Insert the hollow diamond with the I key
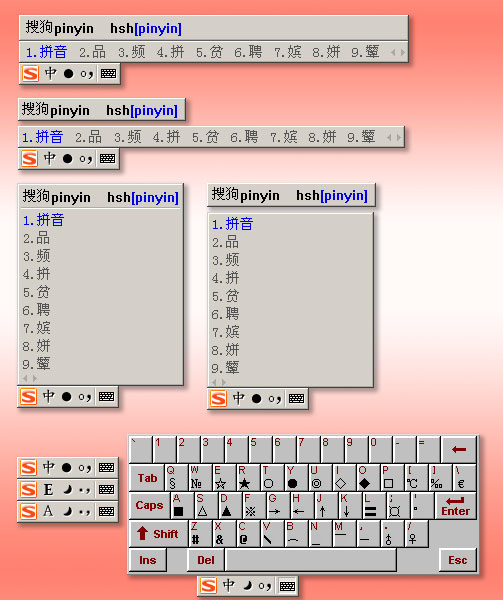This screenshot has height=600, width=503. 344,478
